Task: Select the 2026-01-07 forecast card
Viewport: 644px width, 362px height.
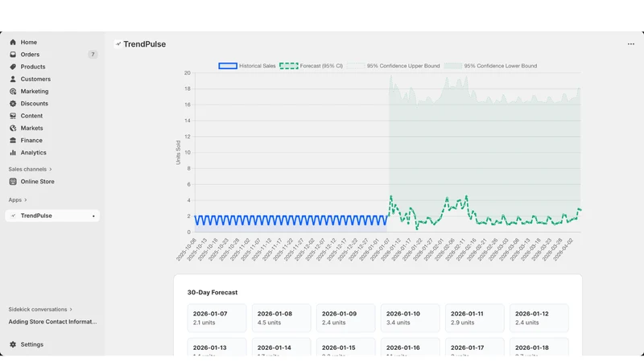Action: (x=217, y=318)
